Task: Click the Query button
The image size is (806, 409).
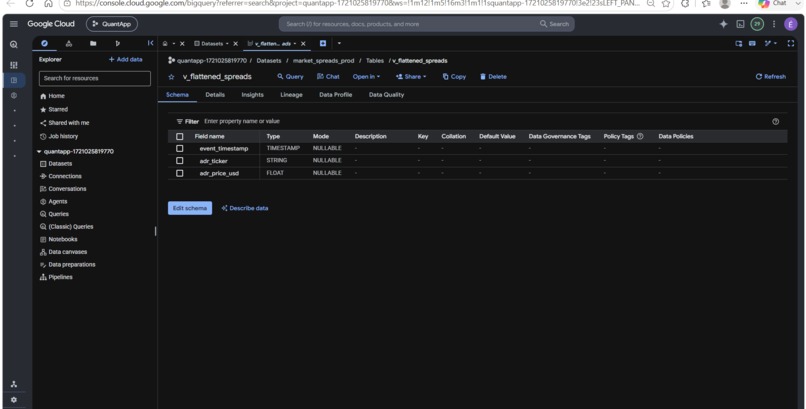Action: (290, 77)
